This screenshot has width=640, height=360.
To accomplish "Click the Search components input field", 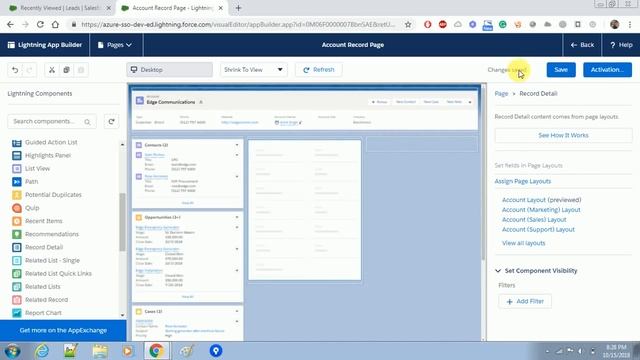I will click(52, 122).
